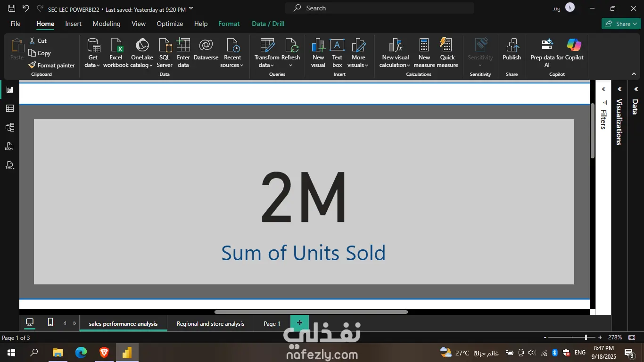Show next page tabs arrow
644x362 pixels.
click(x=74, y=323)
